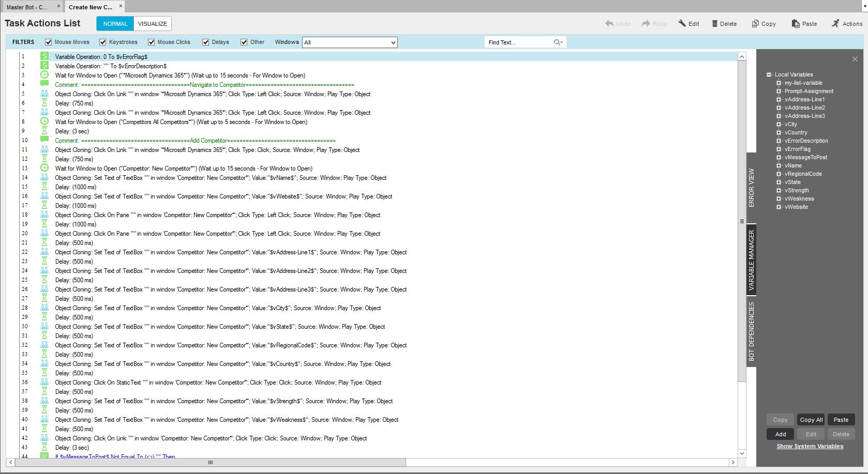Viewport: 868px width, 474px height.
Task: Switch to the Master Bot tab
Action: tap(27, 7)
